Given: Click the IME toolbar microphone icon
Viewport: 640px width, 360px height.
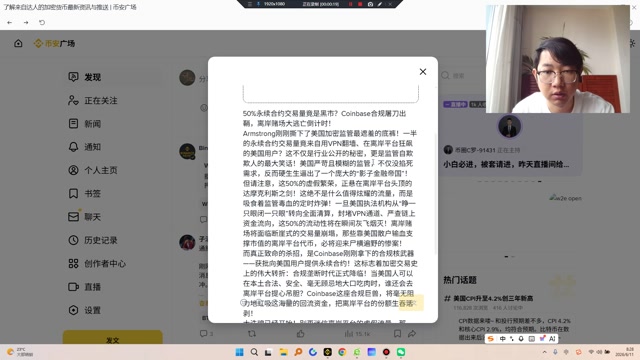Looking at the screenshot, I should point(521,339).
